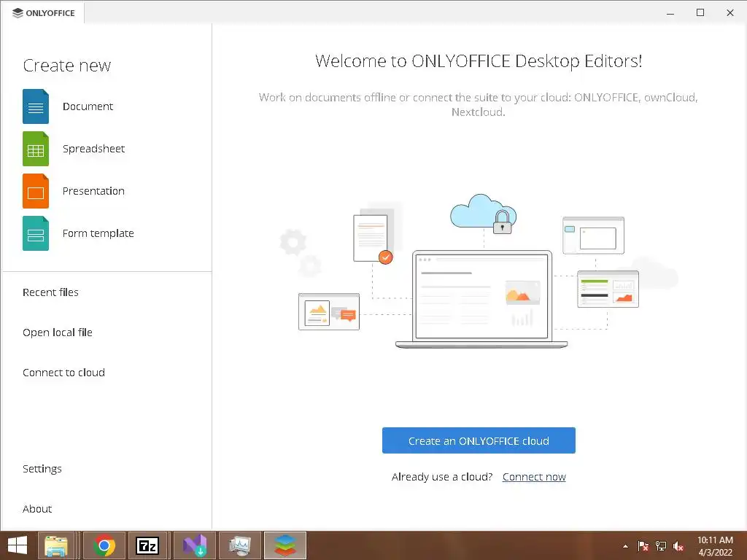This screenshot has height=560, width=747.
Task: Click Create an ONLYOFFICE cloud button
Action: (x=479, y=440)
